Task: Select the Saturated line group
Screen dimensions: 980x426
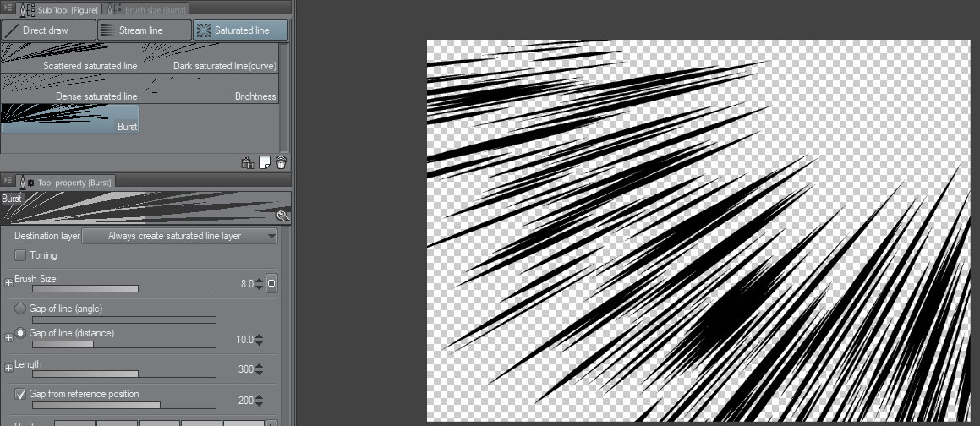Action: click(x=241, y=30)
